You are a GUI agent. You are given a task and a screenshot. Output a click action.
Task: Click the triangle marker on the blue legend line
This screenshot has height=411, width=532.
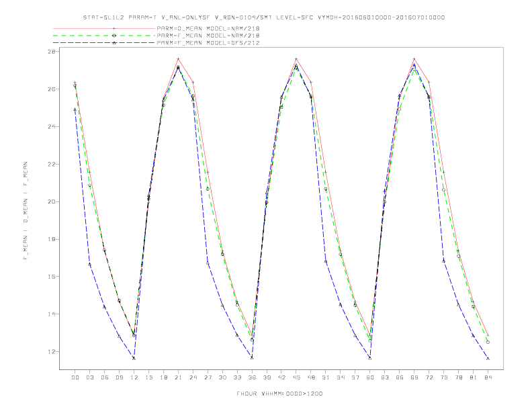click(x=114, y=43)
